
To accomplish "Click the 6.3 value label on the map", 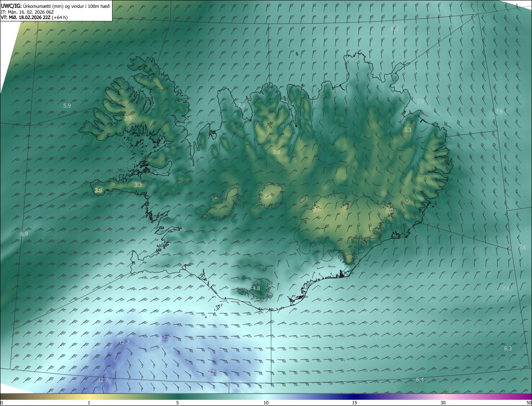I will click(x=508, y=349).
